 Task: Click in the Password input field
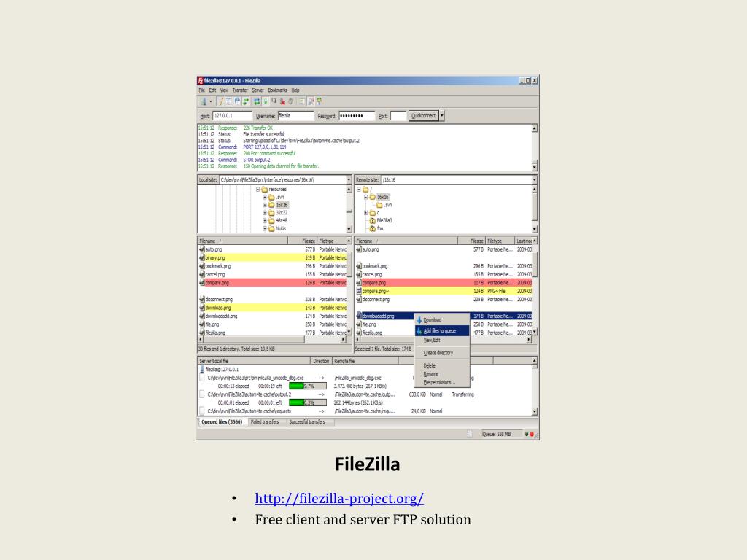point(357,116)
